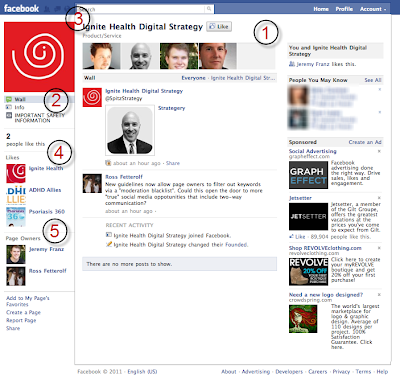Click the pencil edit activity icon

(x=109, y=245)
